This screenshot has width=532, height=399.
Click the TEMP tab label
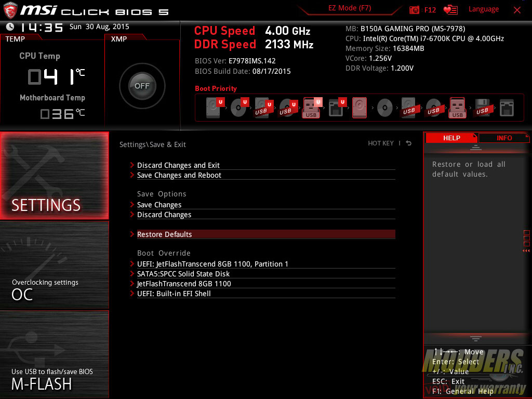pyautogui.click(x=15, y=39)
